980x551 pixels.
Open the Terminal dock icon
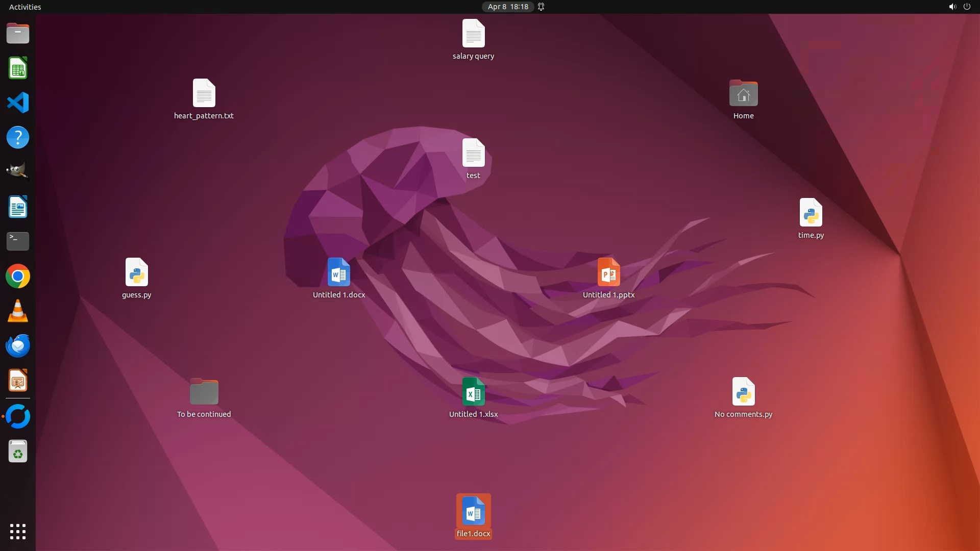(x=18, y=241)
